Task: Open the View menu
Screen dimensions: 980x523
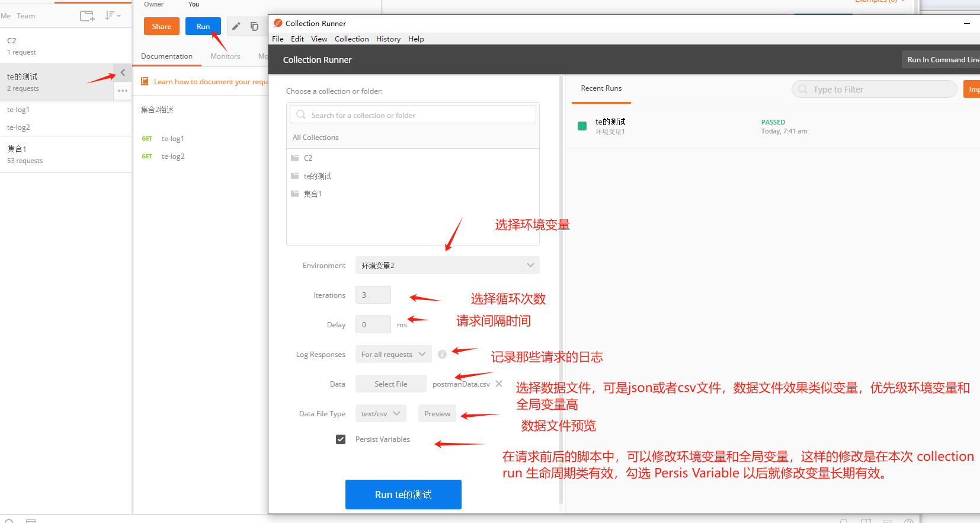Action: click(319, 39)
